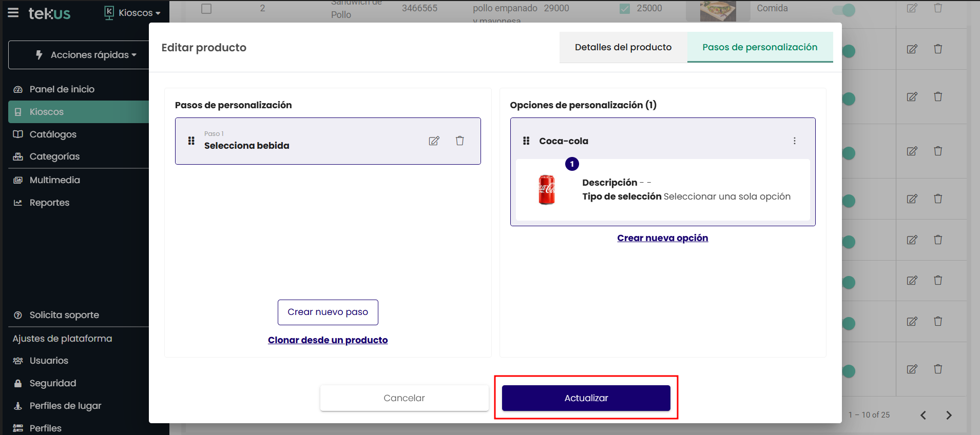The image size is (980, 435).
Task: Click Crear nuevo paso button
Action: 328,312
